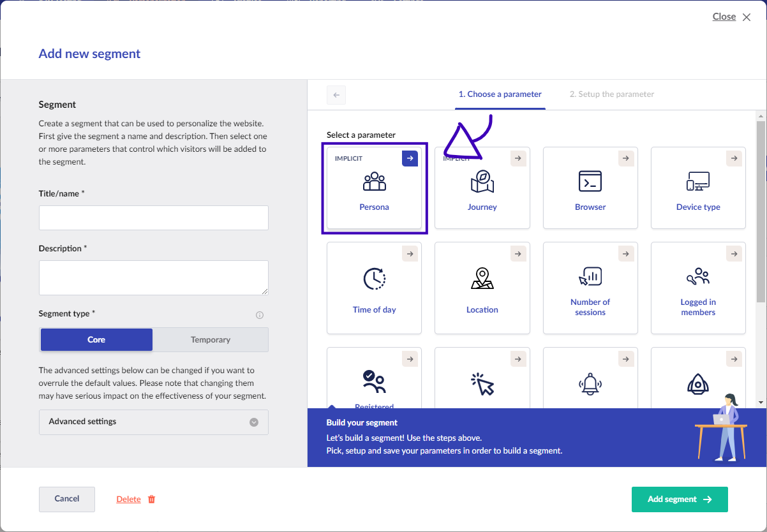Screen dimensions: 767x532
Task: Set segment type to Core
Action: coord(96,340)
